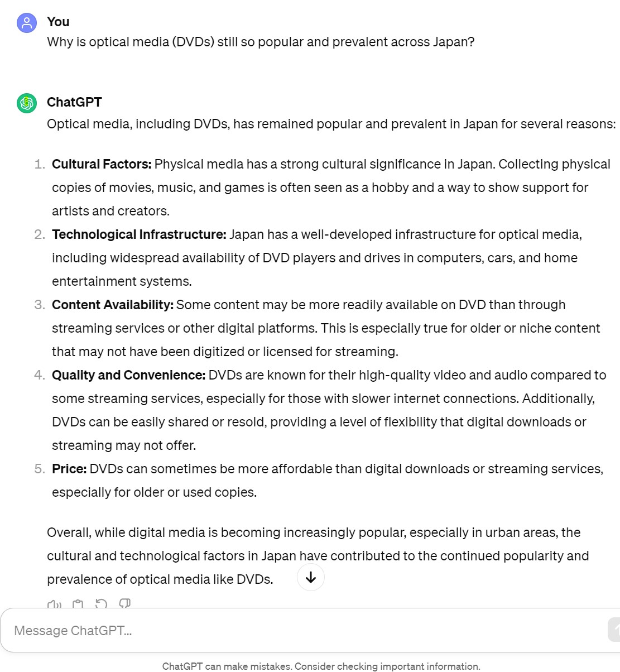Viewport: 620px width, 672px height.
Task: Click the ChatGPT can make mistakes disclaimer
Action: coord(321,666)
